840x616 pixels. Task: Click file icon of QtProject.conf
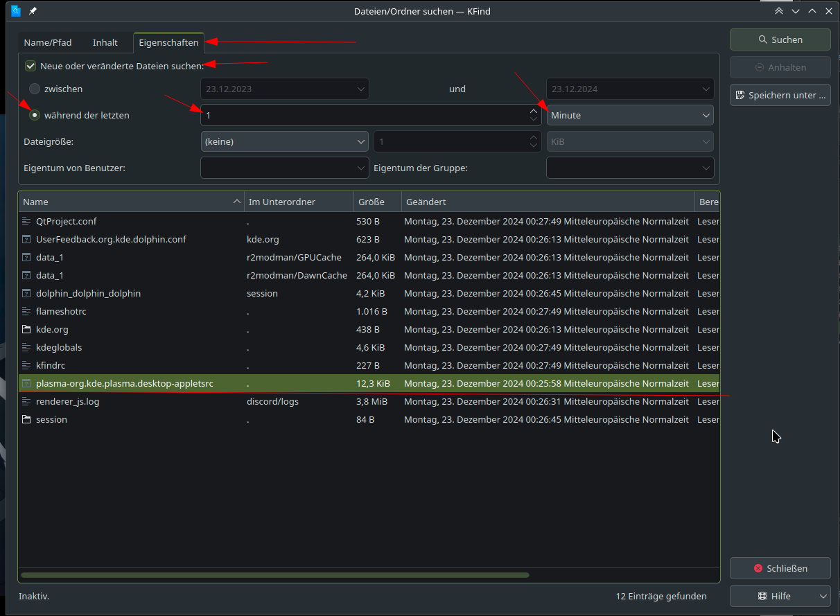(26, 221)
